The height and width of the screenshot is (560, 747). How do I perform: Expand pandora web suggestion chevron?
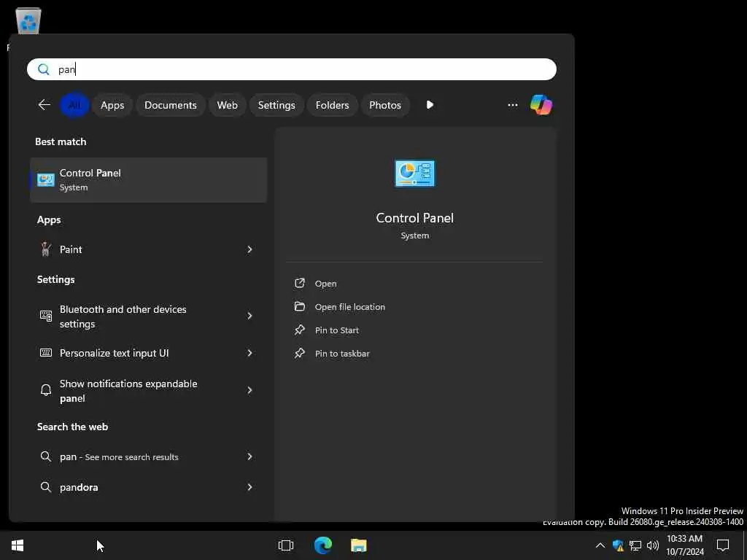click(249, 487)
